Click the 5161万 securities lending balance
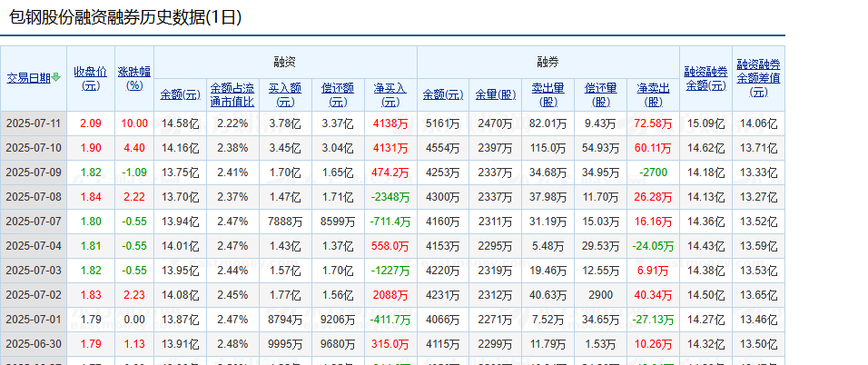Screen dimensions: 868x365 pyautogui.click(x=443, y=123)
